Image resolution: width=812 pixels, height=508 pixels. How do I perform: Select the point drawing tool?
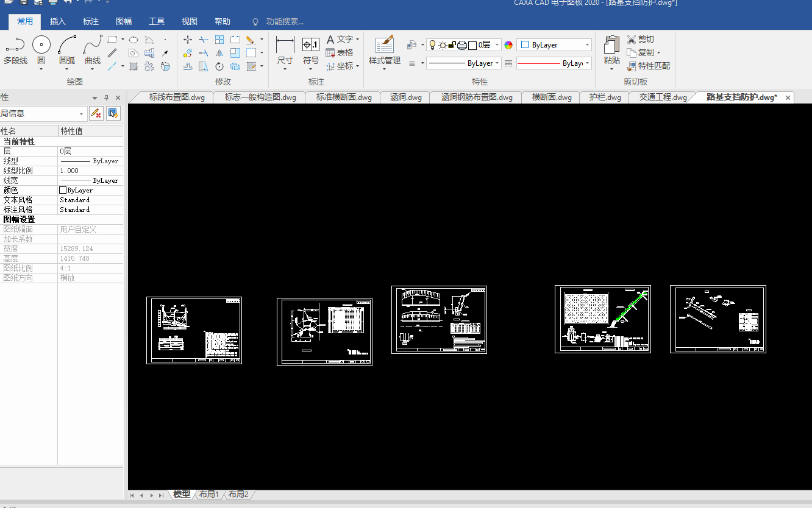coord(165,40)
